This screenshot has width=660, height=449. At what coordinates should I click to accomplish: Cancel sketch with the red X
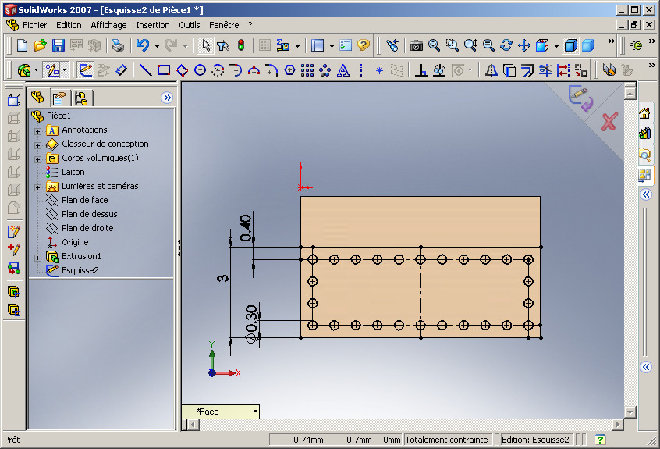pos(609,122)
